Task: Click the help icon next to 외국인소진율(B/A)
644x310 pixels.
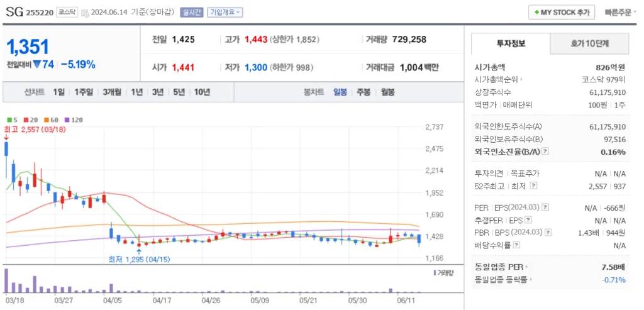Action: pyautogui.click(x=545, y=151)
